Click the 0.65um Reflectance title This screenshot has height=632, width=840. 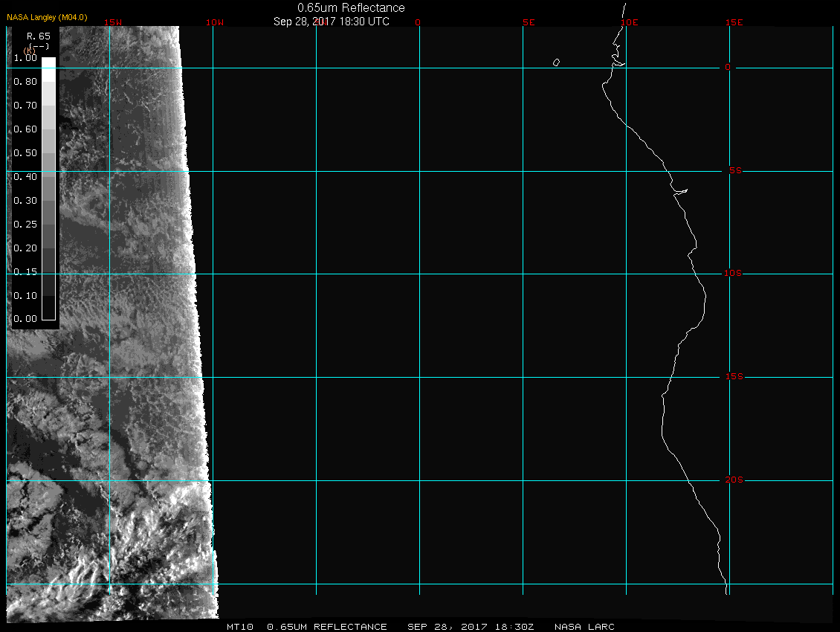[x=351, y=7]
